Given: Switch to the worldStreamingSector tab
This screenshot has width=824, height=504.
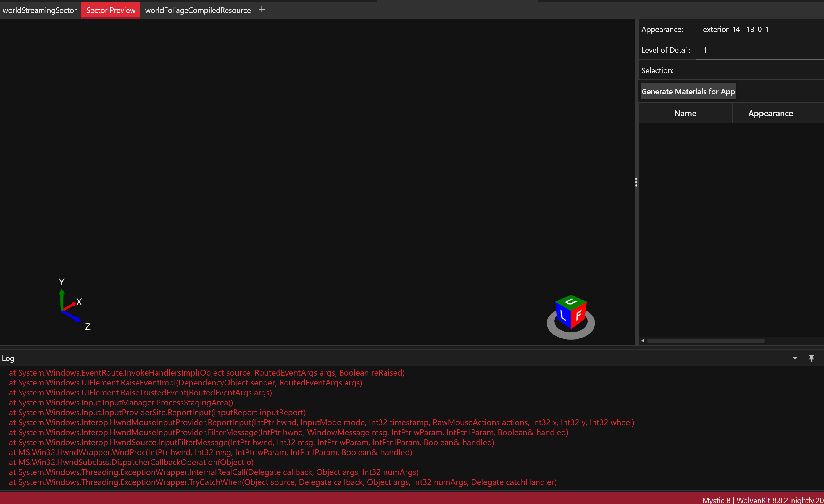Looking at the screenshot, I should pos(40,10).
